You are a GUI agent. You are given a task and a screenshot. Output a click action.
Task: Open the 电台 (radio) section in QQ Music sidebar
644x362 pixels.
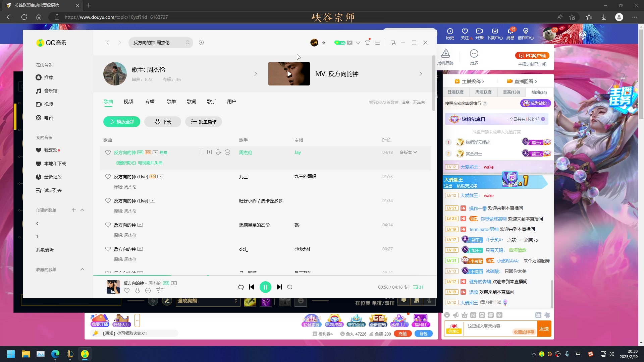[48, 118]
